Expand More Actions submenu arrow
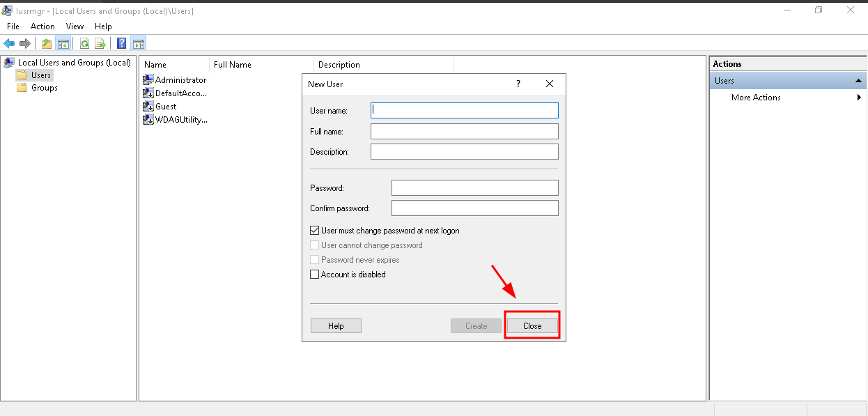The width and height of the screenshot is (868, 416). coord(859,98)
